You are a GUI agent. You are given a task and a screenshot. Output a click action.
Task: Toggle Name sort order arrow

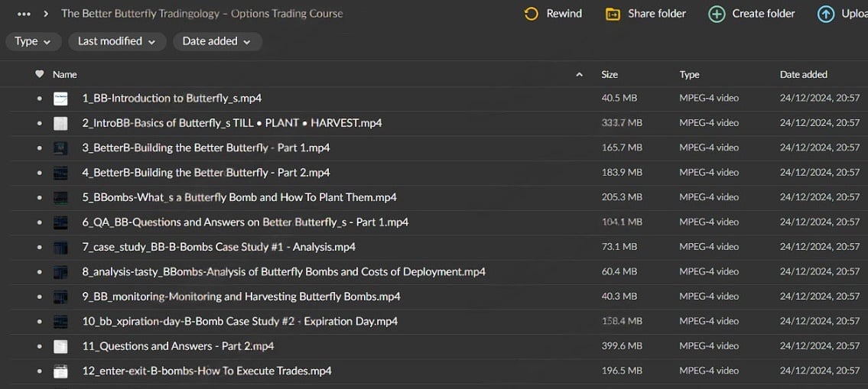(x=579, y=74)
